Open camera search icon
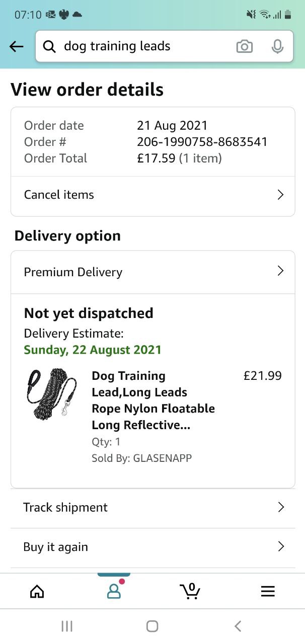This screenshot has width=305, height=644. tap(245, 47)
